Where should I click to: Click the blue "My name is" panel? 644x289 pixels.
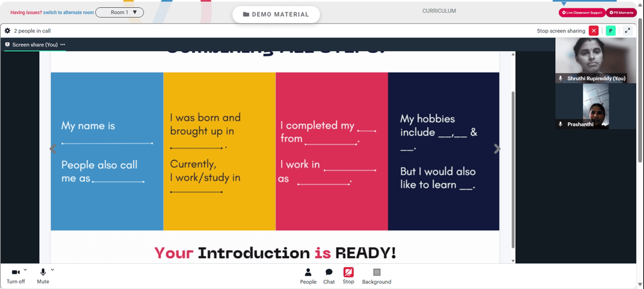107,151
